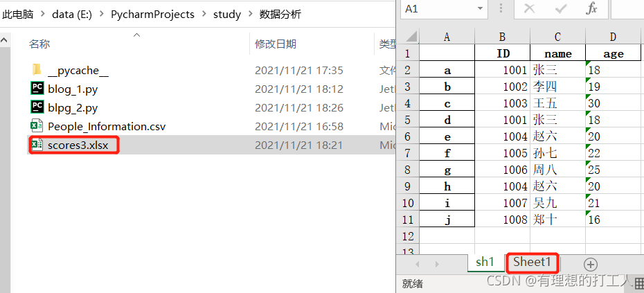Select Excel column A header

tap(447, 37)
